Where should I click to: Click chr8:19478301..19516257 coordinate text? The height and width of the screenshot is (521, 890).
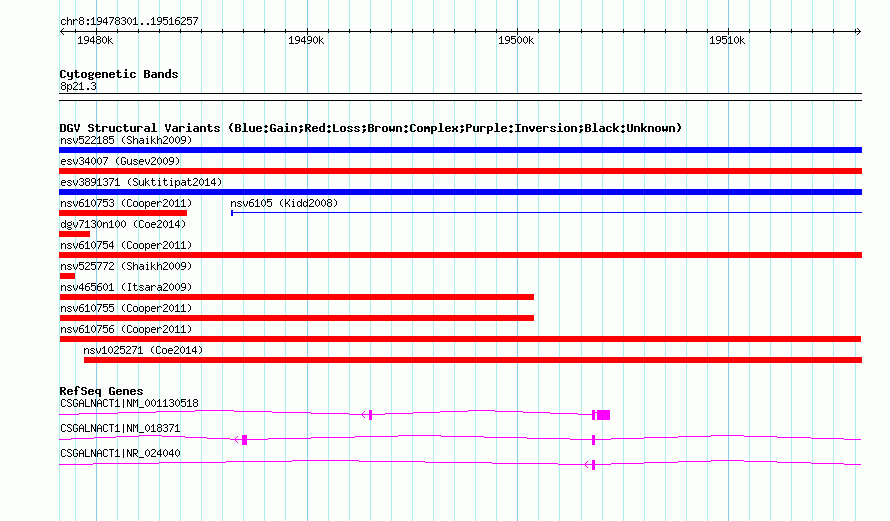click(x=129, y=21)
